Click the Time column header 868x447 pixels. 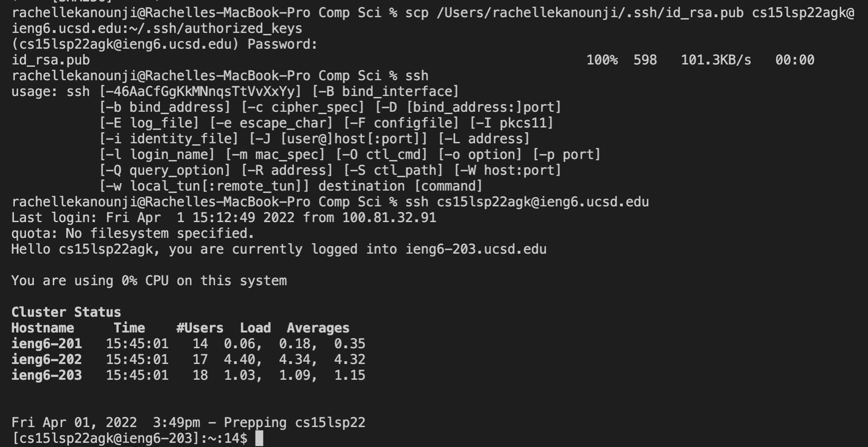[x=129, y=328]
